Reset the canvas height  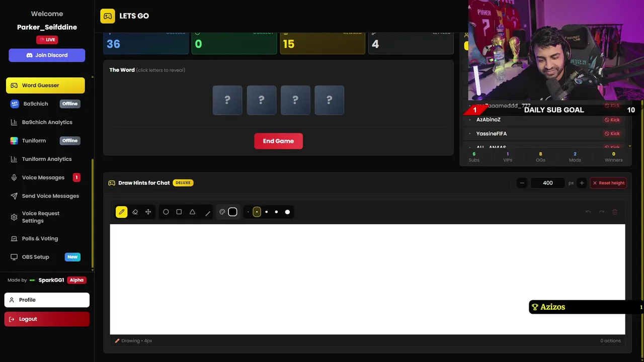[x=608, y=183]
